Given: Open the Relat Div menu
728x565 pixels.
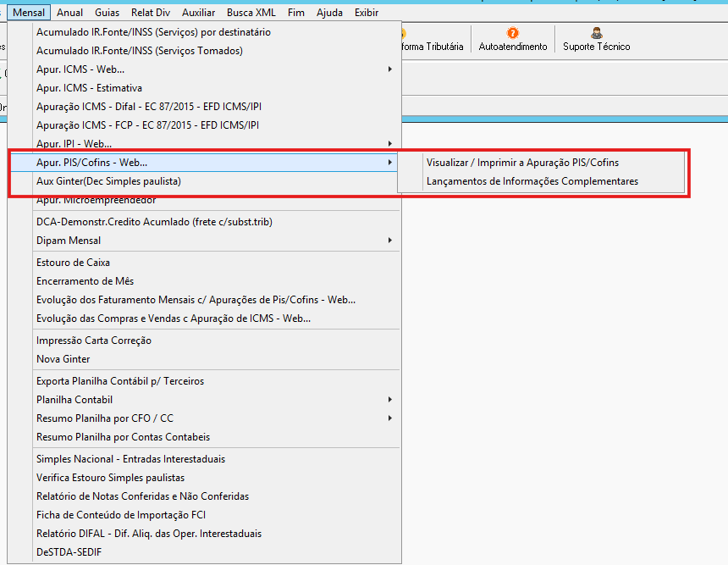Looking at the screenshot, I should pos(151,13).
